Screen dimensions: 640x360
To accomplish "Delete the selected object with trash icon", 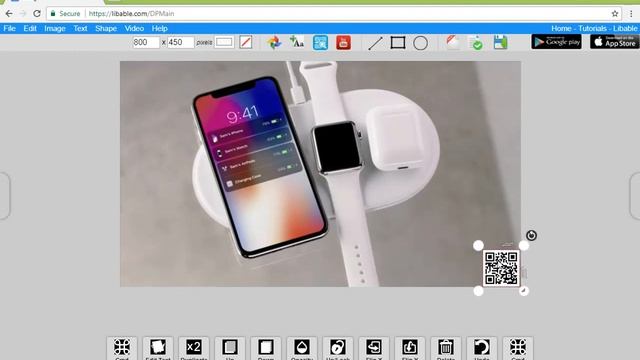I will coord(446,349).
